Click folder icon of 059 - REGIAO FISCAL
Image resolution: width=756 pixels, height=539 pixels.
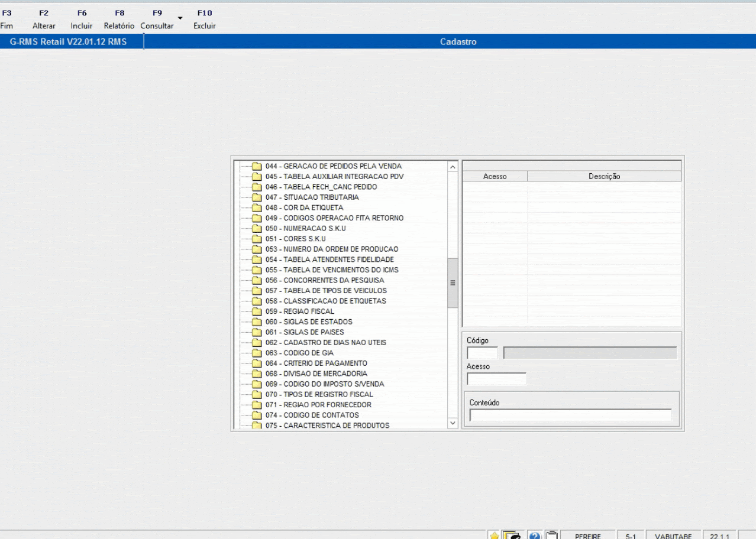coord(257,311)
